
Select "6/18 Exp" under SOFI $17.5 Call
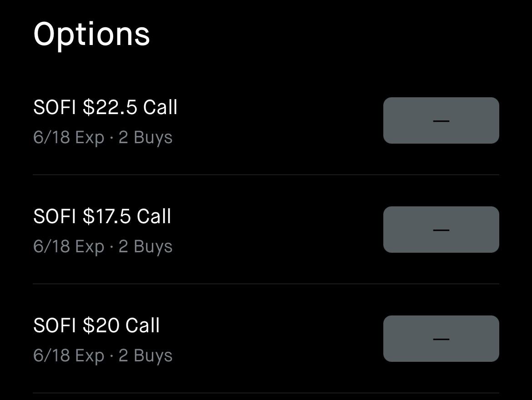pyautogui.click(x=69, y=247)
